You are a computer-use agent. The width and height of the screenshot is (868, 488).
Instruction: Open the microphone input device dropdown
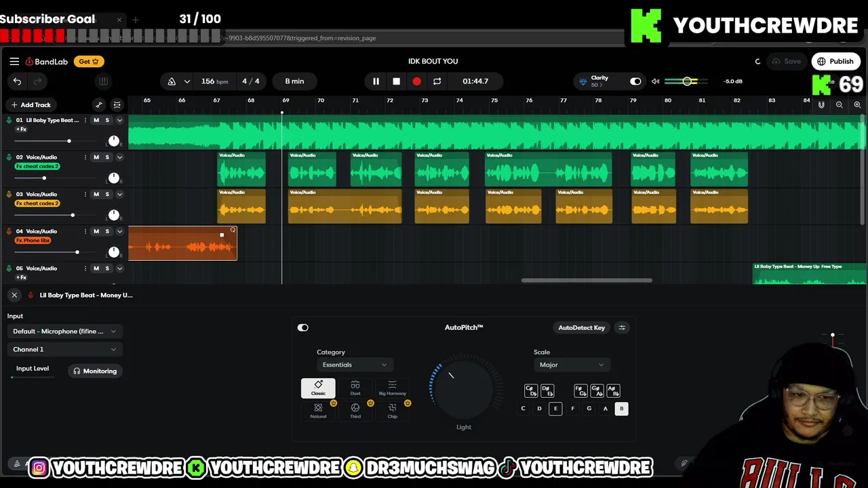tap(64, 331)
